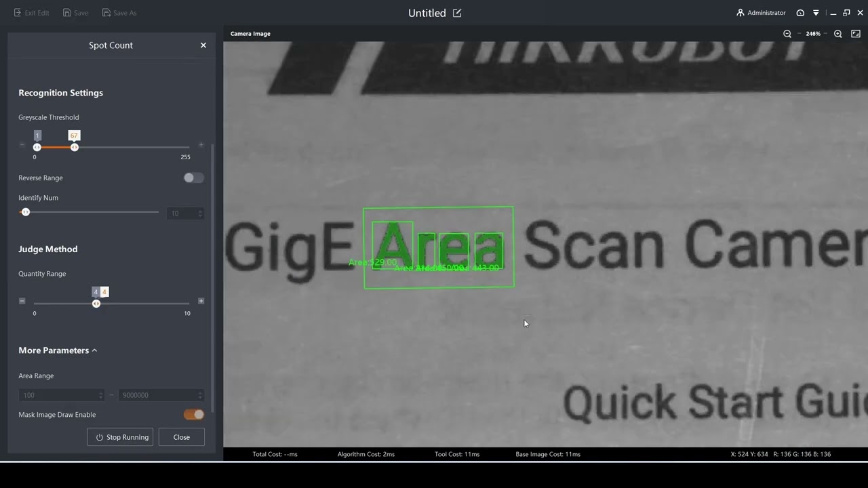Decrease Quantity Range with minus icon
Image resolution: width=868 pixels, height=488 pixels.
point(22,301)
